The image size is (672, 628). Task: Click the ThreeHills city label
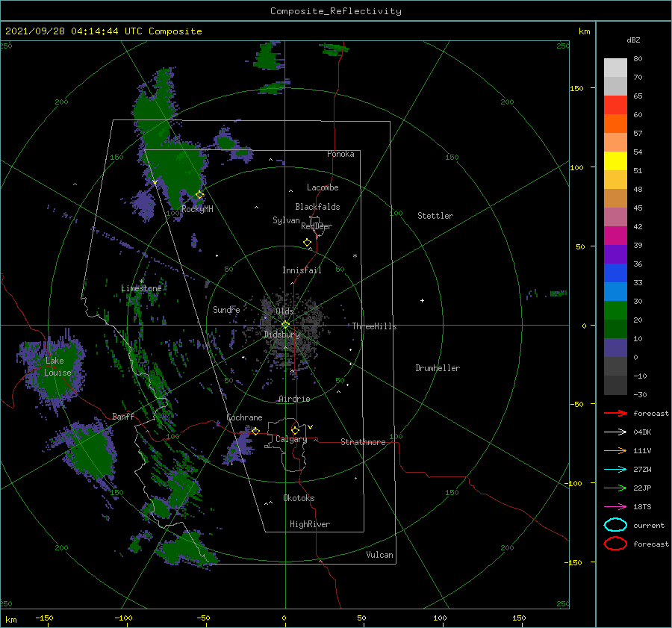coord(375,326)
